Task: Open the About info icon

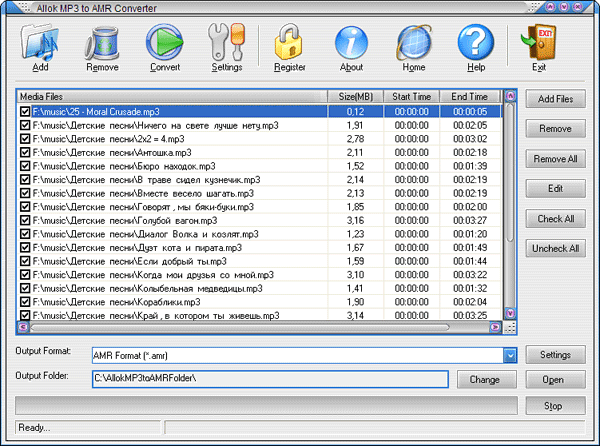Action: click(x=351, y=43)
